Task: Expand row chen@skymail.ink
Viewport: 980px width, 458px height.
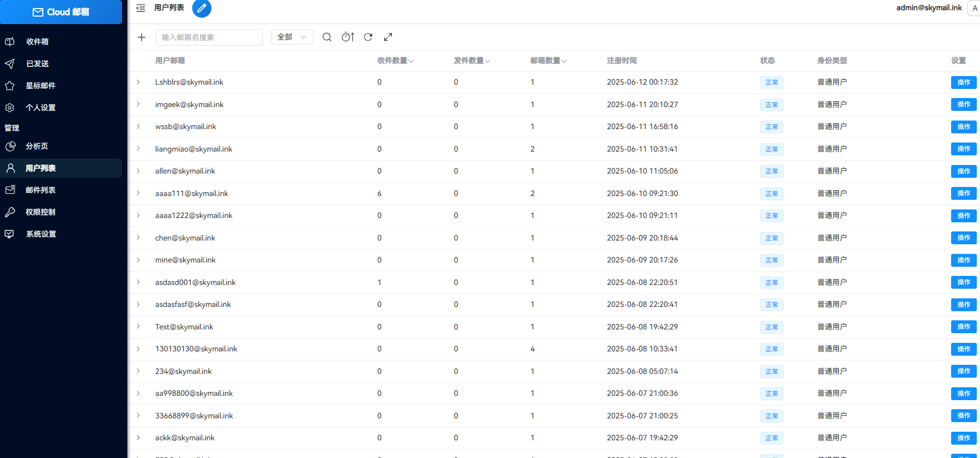Action: point(138,237)
